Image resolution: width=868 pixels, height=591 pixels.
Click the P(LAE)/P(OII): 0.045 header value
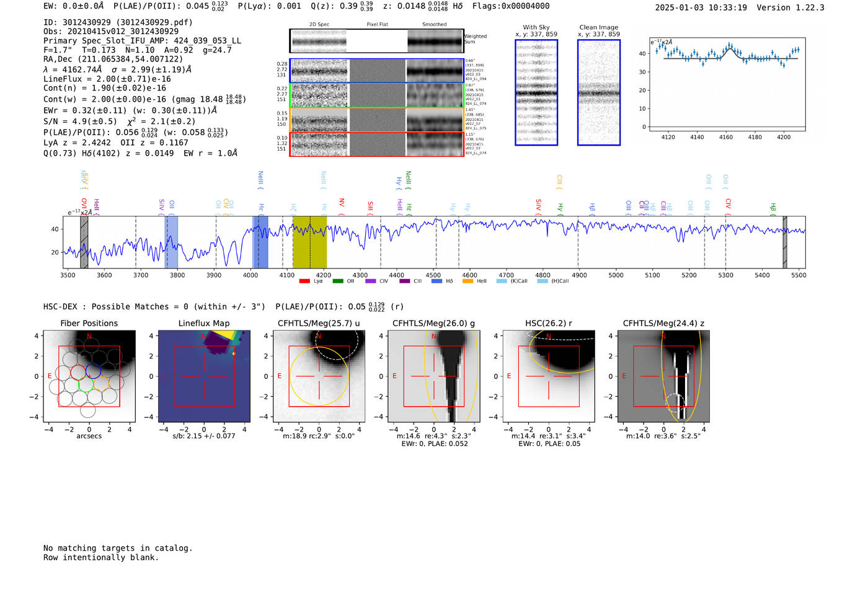[x=170, y=6]
